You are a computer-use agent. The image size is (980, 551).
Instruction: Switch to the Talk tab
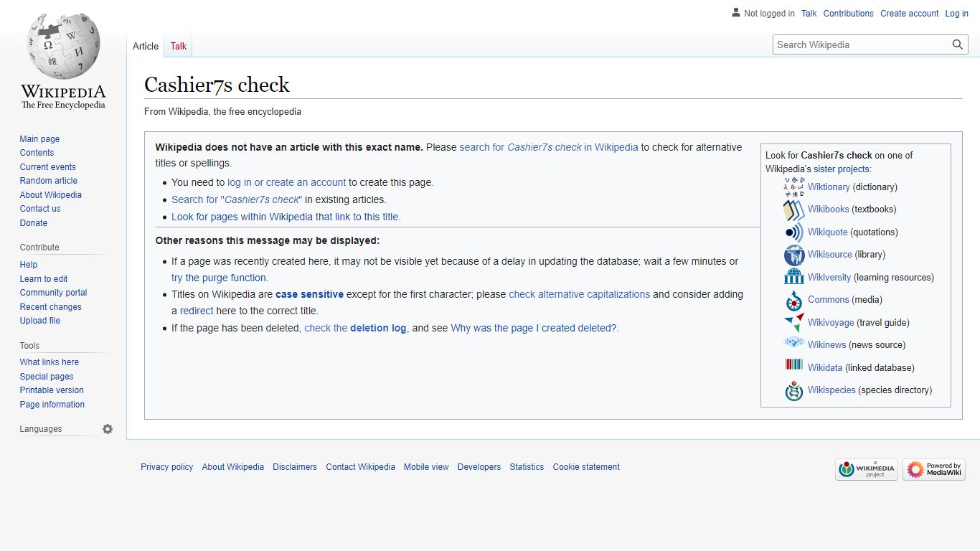(179, 46)
